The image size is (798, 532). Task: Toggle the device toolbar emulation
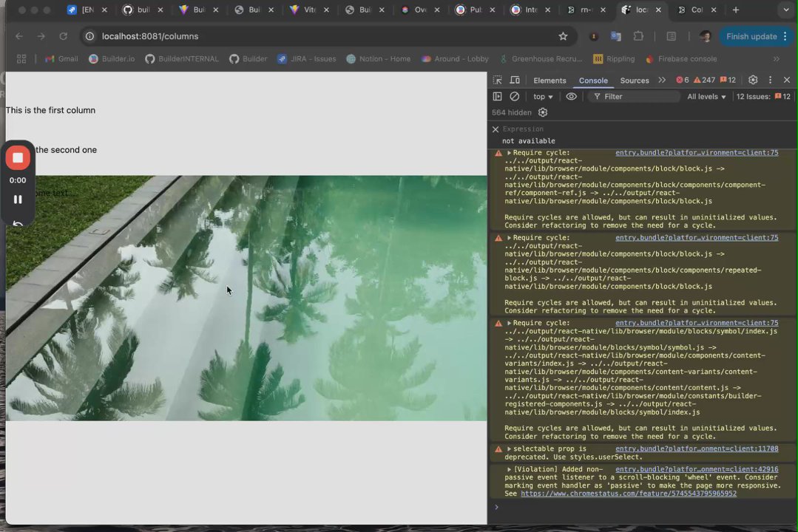pyautogui.click(x=515, y=80)
